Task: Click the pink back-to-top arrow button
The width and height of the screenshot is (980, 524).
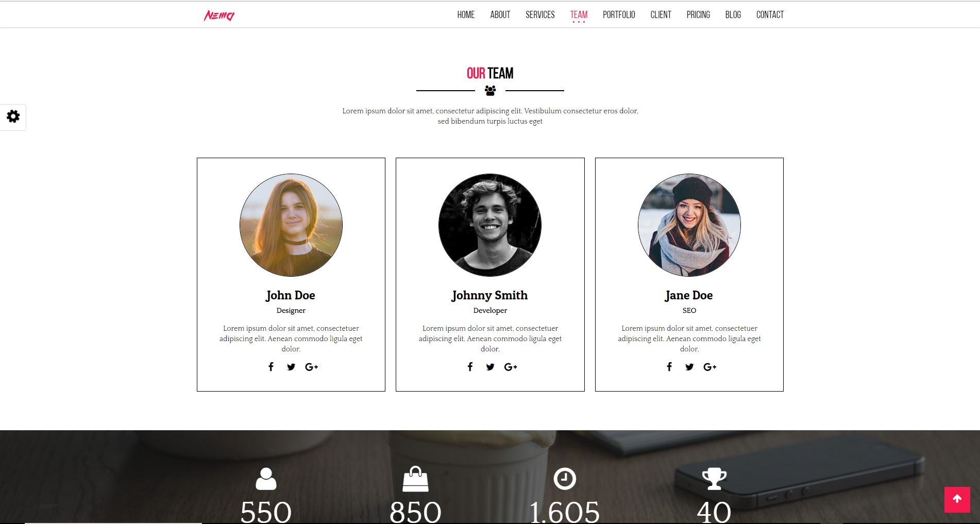Action: tap(957, 499)
